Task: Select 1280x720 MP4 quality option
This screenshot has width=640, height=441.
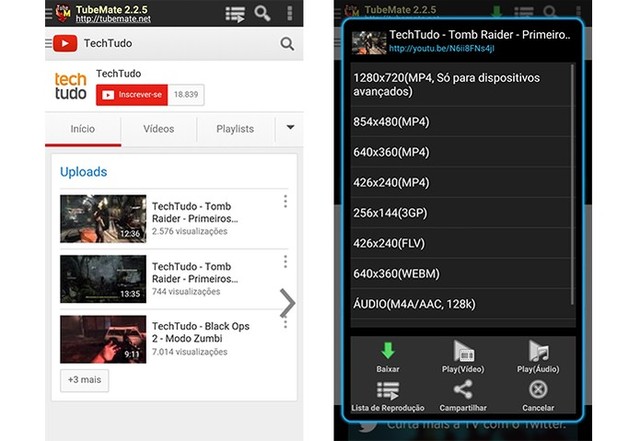Action: (461, 85)
